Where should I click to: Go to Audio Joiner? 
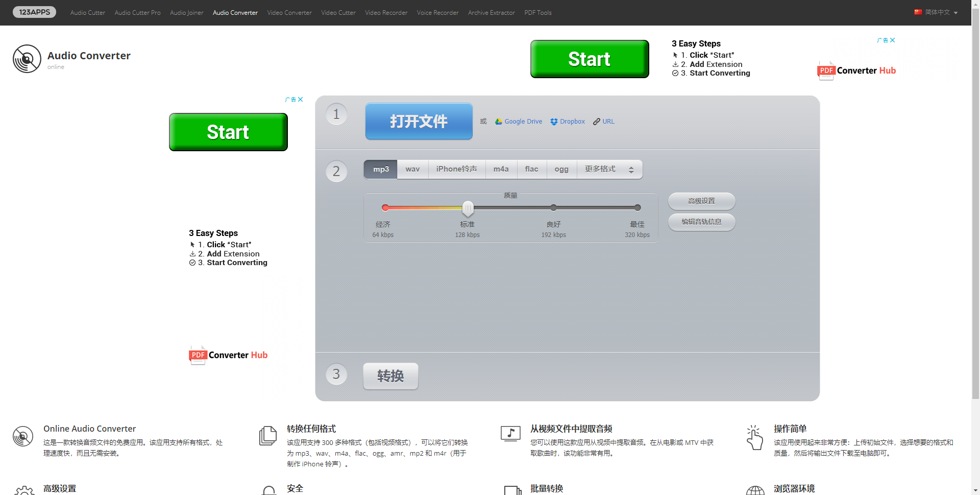[186, 13]
